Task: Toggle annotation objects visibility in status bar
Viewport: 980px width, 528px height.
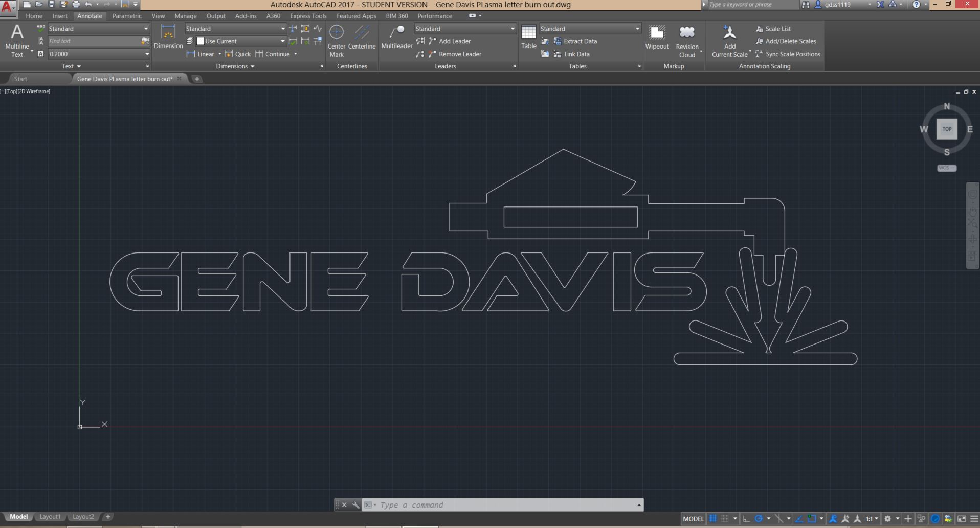Action: click(833, 519)
